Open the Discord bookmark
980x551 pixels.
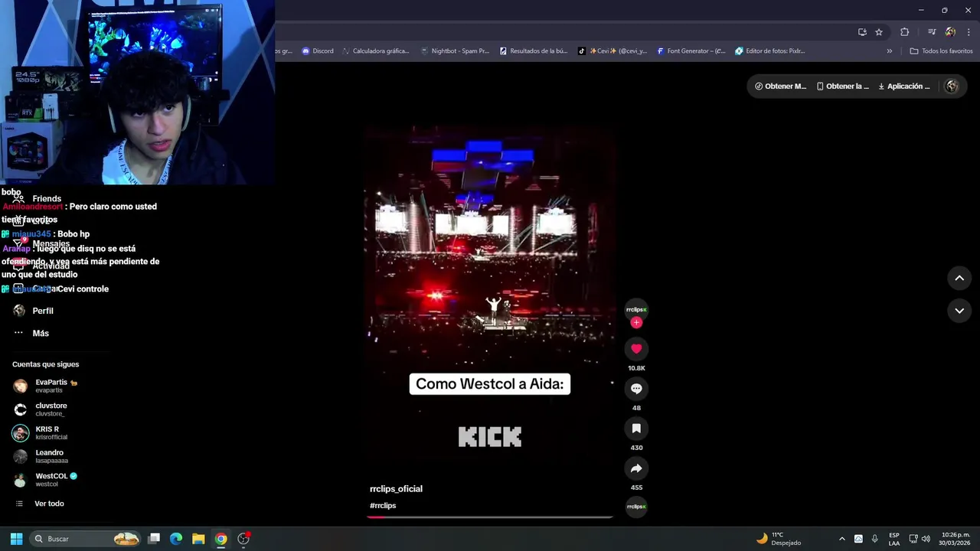pos(318,51)
